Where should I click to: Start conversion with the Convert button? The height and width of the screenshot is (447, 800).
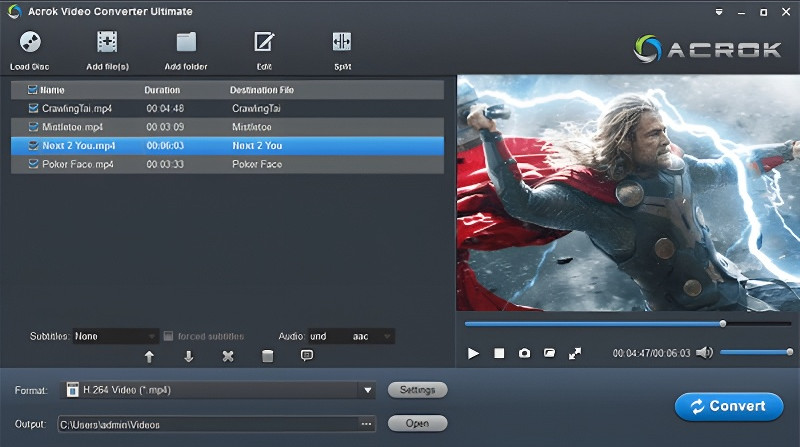[x=729, y=406]
